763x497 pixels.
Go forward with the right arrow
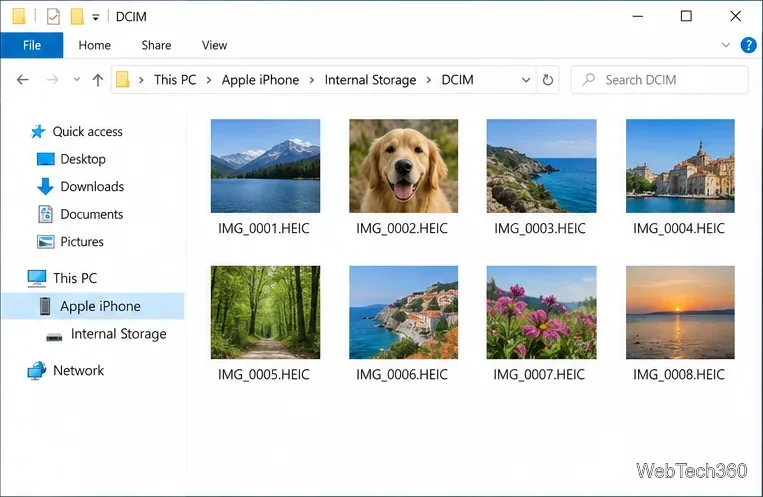click(x=52, y=80)
